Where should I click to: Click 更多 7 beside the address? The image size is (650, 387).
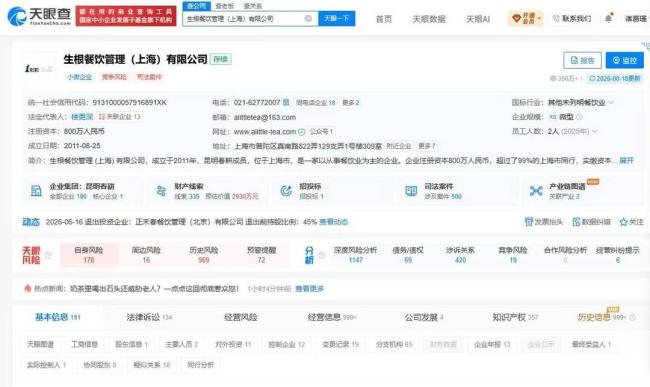coord(427,146)
